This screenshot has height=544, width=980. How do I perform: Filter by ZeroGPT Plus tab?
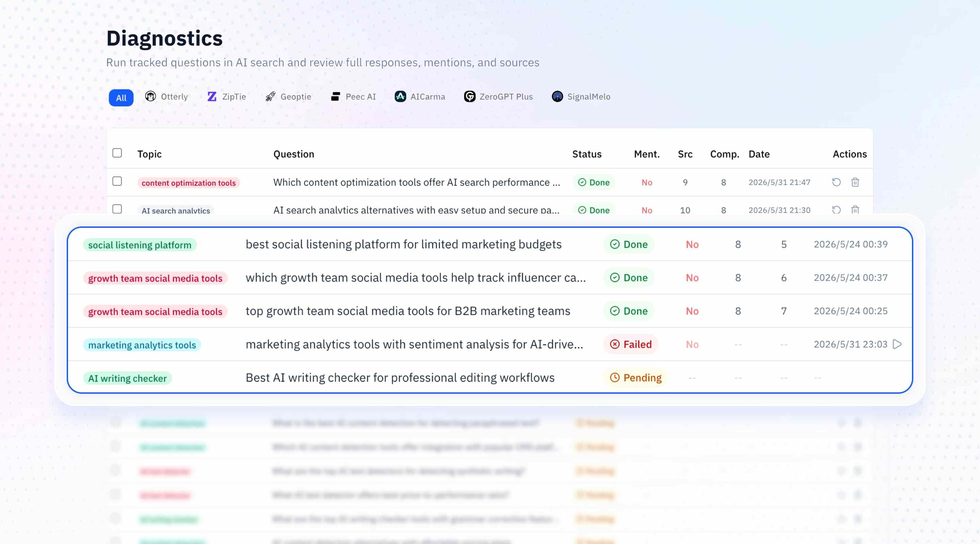(x=499, y=97)
